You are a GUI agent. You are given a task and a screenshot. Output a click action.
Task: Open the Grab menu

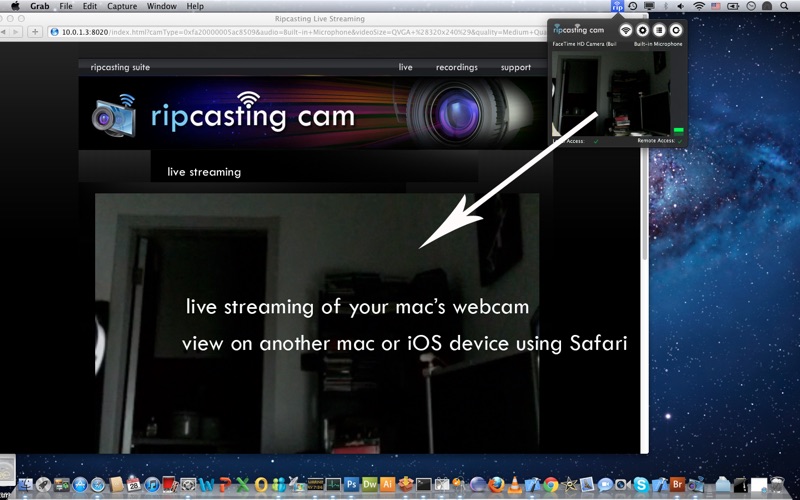coord(39,6)
